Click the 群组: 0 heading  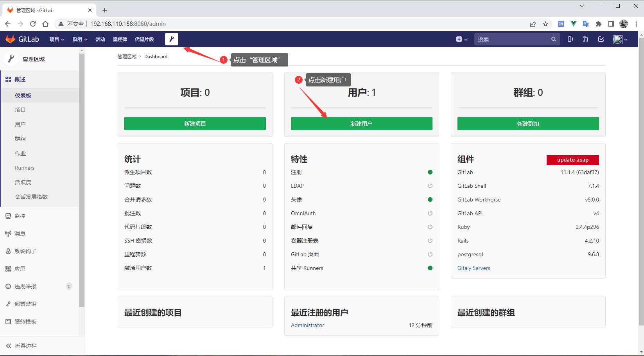click(x=528, y=93)
